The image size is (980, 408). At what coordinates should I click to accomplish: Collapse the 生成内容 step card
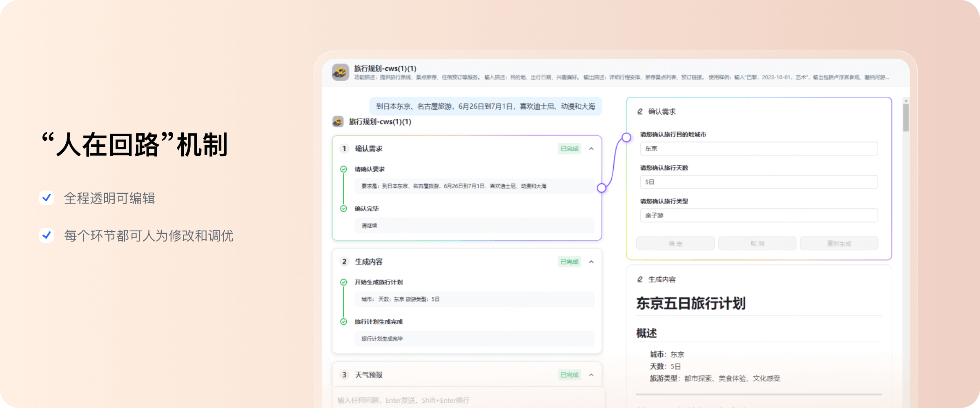point(591,262)
